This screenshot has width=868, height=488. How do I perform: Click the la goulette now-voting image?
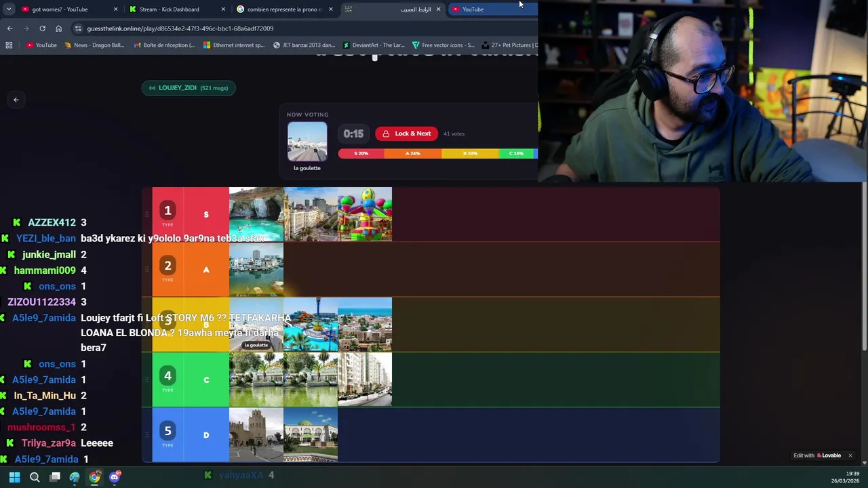click(x=307, y=142)
